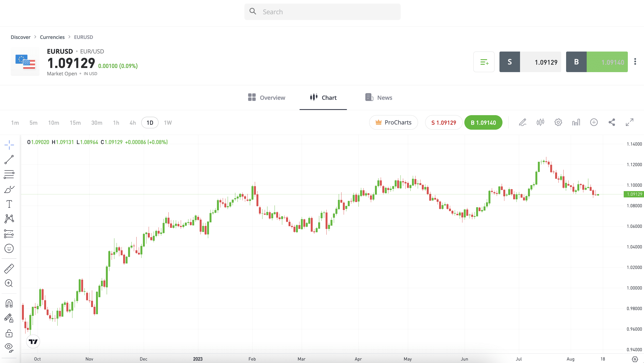Click the 1.09129 price axis label

[634, 194]
